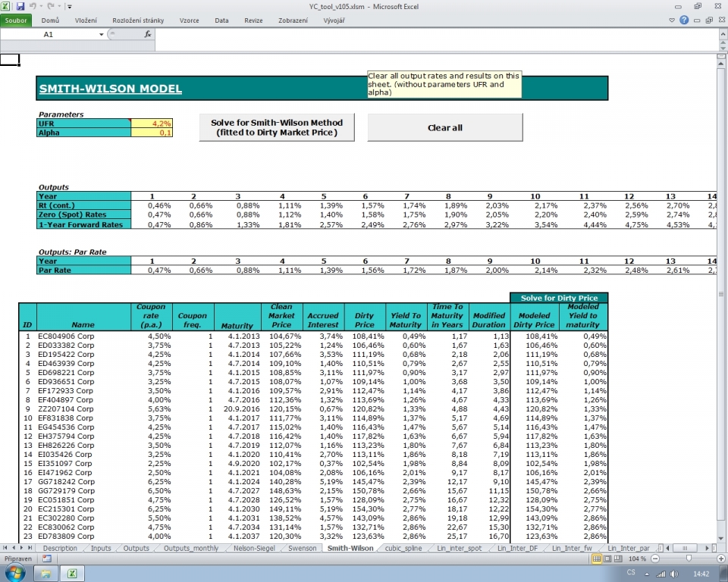Click the Insert Function fx icon
Image resolution: width=728 pixels, height=582 pixels.
click(148, 34)
